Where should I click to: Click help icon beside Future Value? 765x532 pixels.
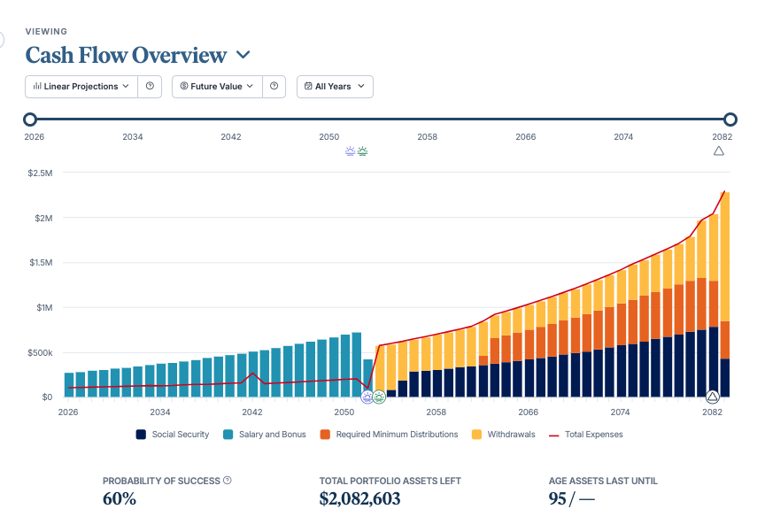pyautogui.click(x=274, y=87)
